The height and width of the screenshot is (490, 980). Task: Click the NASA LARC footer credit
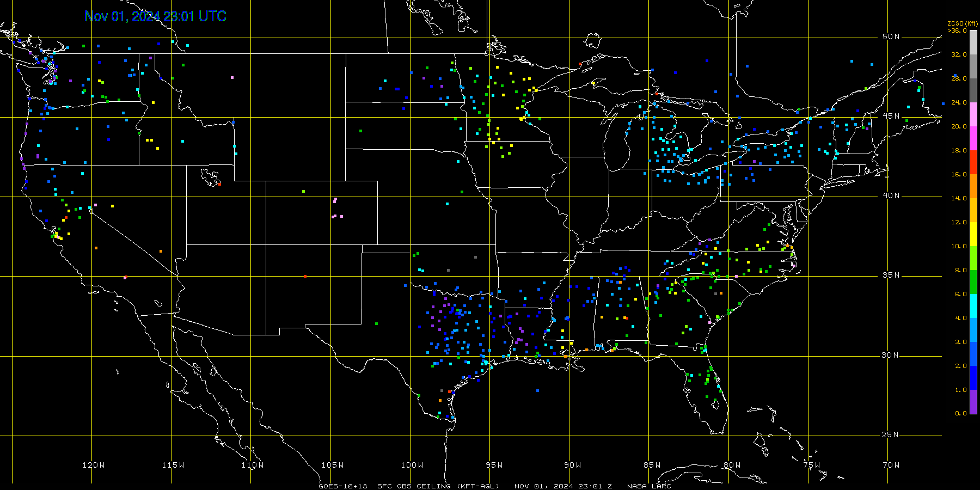(649, 486)
